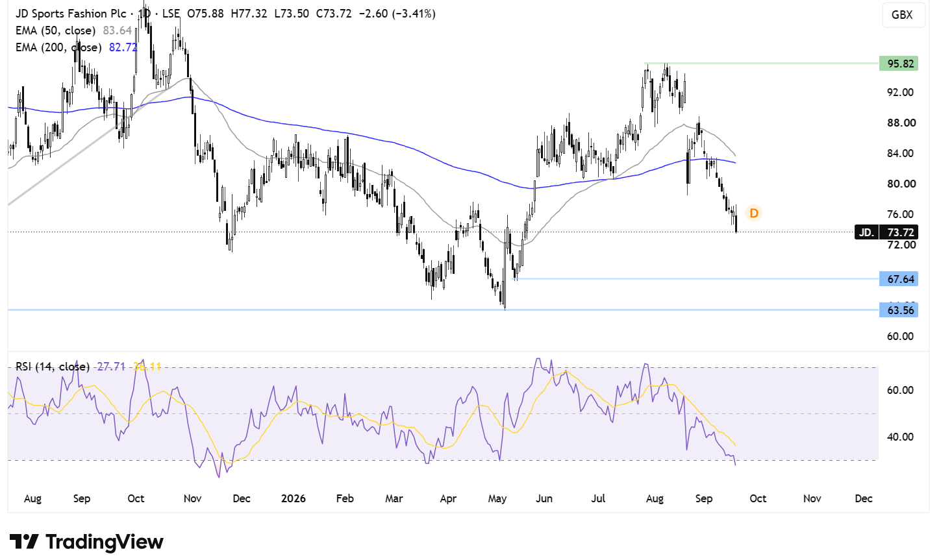939x560 pixels.
Task: Click the close value C73.72 in header
Action: [334, 14]
